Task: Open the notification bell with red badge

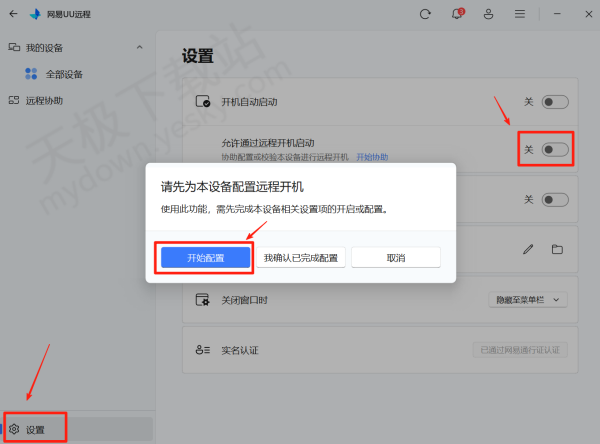Action: (457, 14)
